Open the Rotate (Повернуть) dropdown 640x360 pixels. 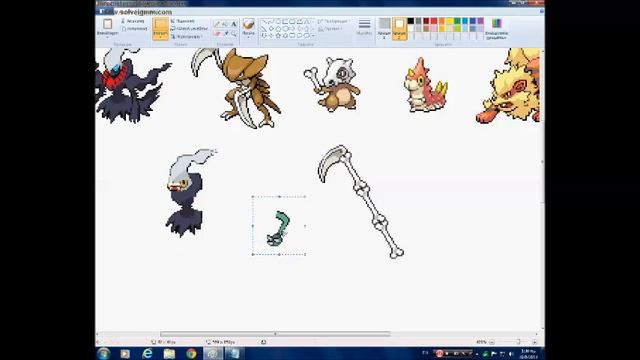click(x=187, y=36)
